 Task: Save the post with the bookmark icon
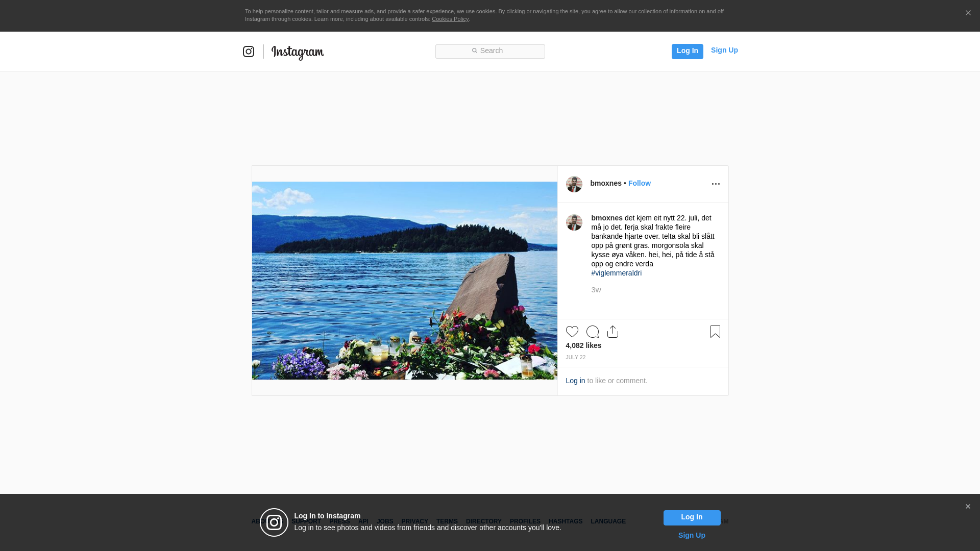click(x=715, y=332)
